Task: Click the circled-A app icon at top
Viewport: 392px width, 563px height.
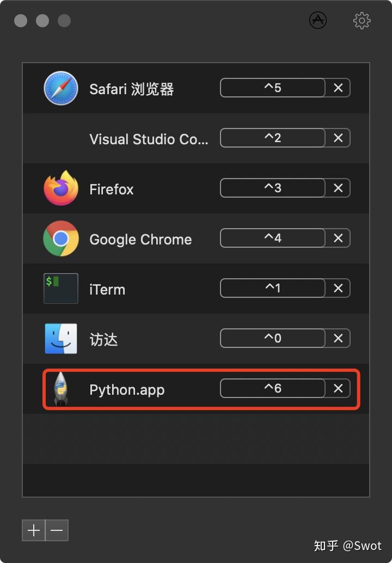Action: point(317,20)
